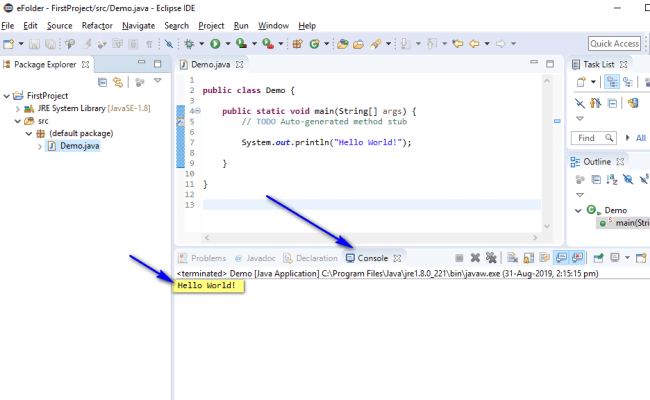Toggle Categorized view in Task List
Screen dimensions: 650x400
click(x=612, y=82)
